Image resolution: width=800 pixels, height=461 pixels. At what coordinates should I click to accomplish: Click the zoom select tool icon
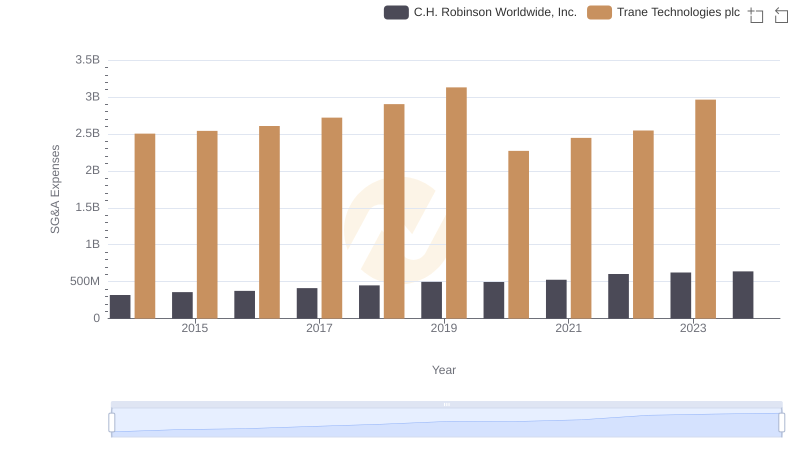(756, 15)
